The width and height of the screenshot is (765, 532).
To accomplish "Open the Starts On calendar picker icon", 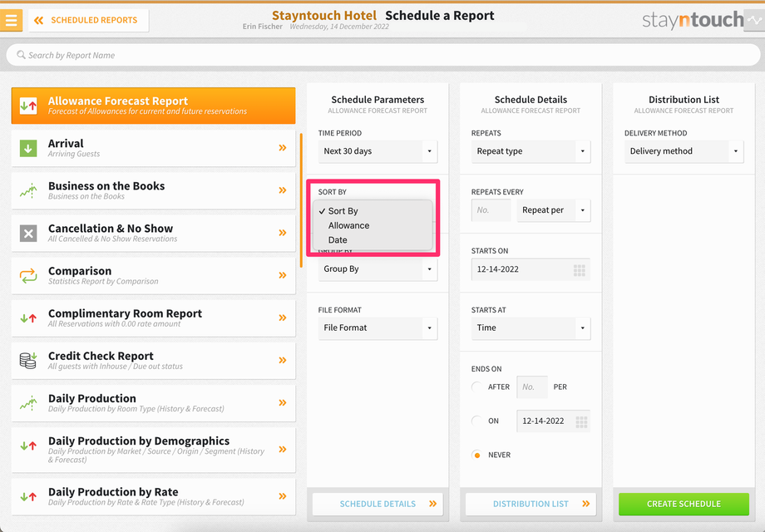I will pos(579,270).
